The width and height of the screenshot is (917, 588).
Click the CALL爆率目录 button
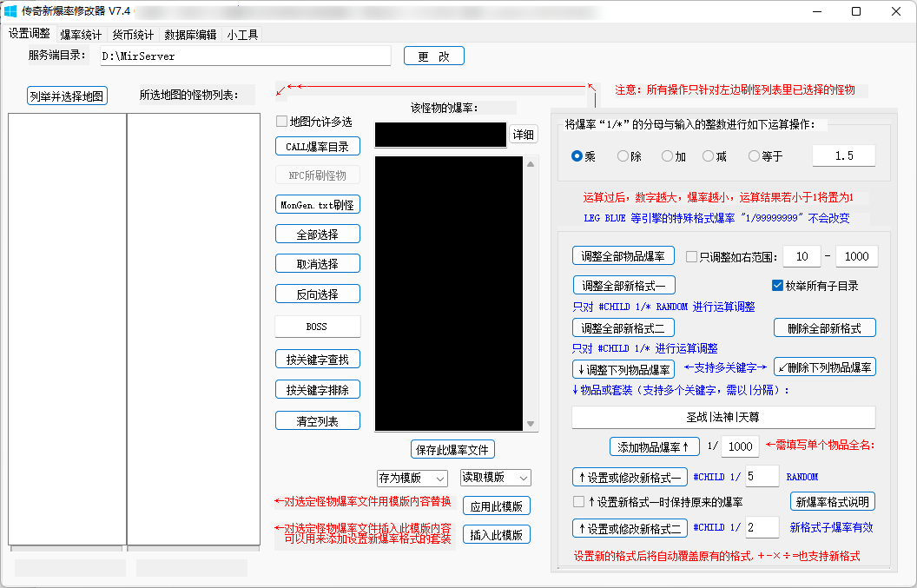318,146
